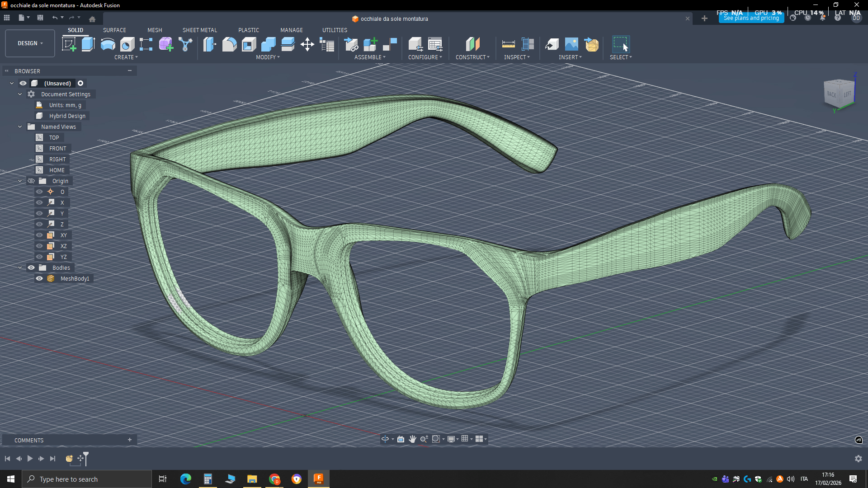This screenshot has height=488, width=868.
Task: Click See plans and pricing button
Action: click(751, 19)
